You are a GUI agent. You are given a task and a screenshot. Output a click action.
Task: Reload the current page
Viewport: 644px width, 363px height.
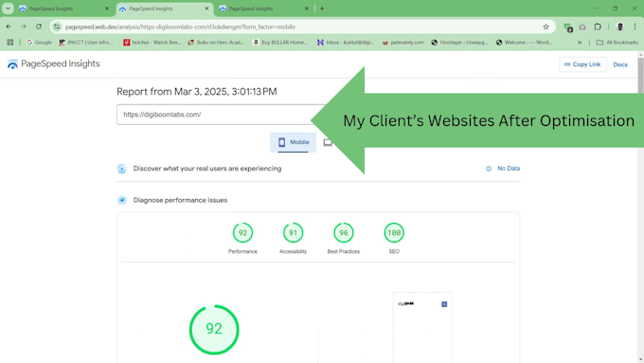pyautogui.click(x=39, y=27)
